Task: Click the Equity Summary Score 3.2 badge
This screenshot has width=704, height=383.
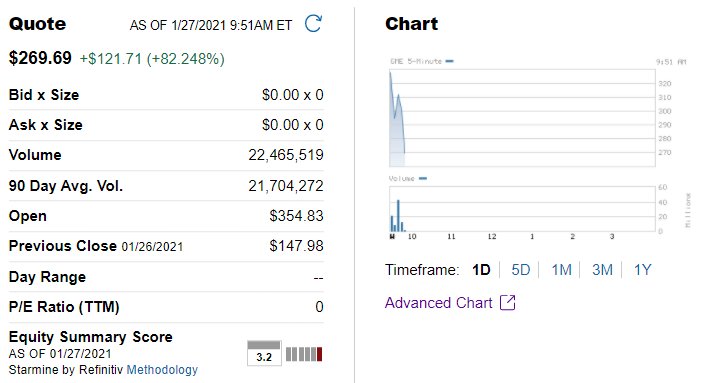Action: tap(264, 353)
